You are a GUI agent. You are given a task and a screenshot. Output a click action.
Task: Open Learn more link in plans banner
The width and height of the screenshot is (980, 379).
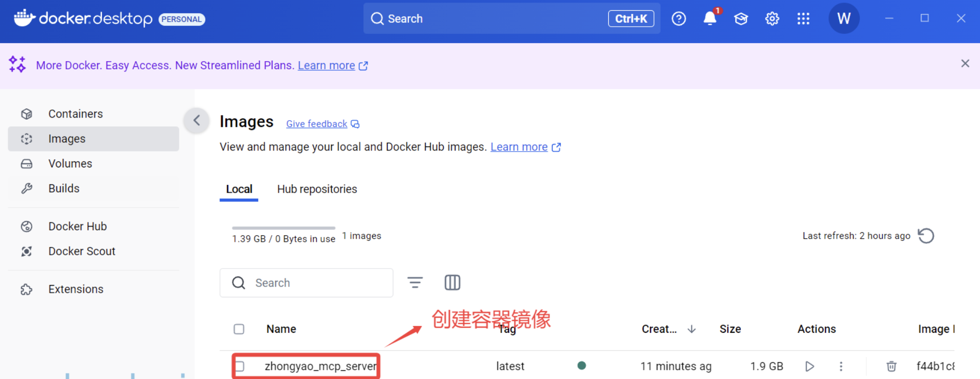(333, 65)
